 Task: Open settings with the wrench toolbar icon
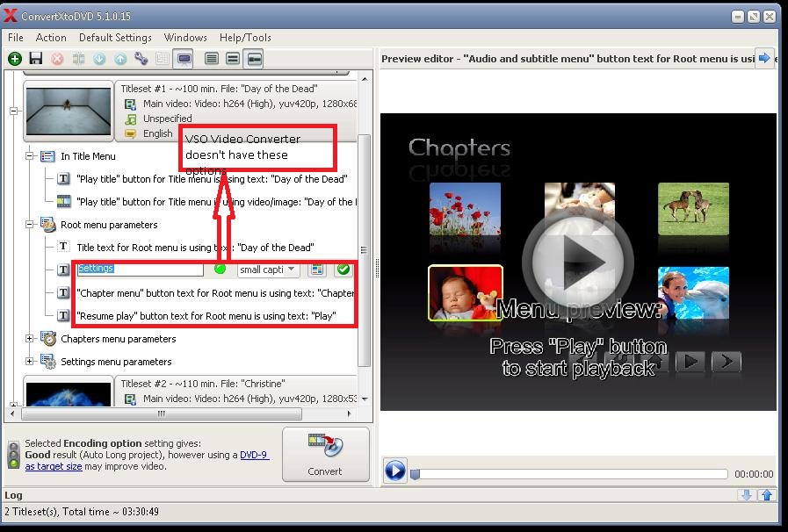141,59
